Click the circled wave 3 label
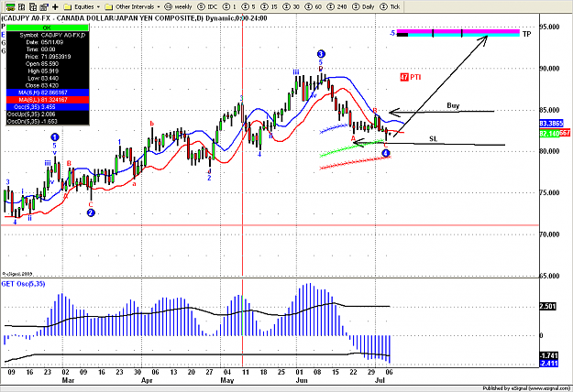573x392 pixels. pos(321,54)
